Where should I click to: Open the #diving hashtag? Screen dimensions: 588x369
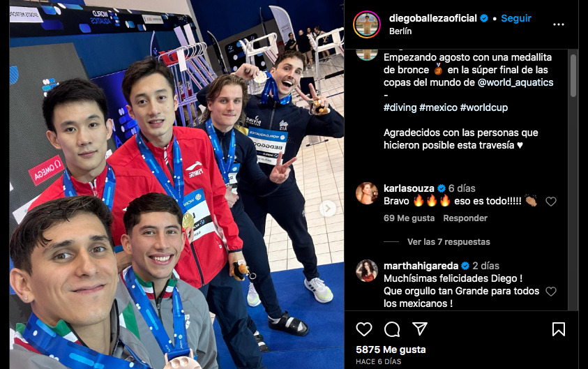tap(400, 107)
